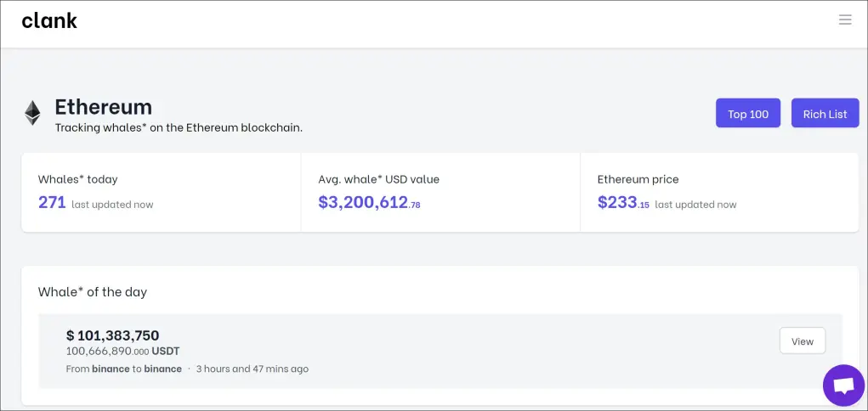Click the 271 whales today count
The width and height of the screenshot is (868, 411).
[x=52, y=202]
